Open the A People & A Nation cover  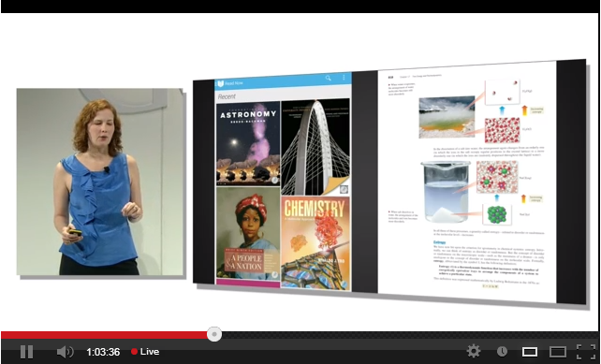coord(248,233)
